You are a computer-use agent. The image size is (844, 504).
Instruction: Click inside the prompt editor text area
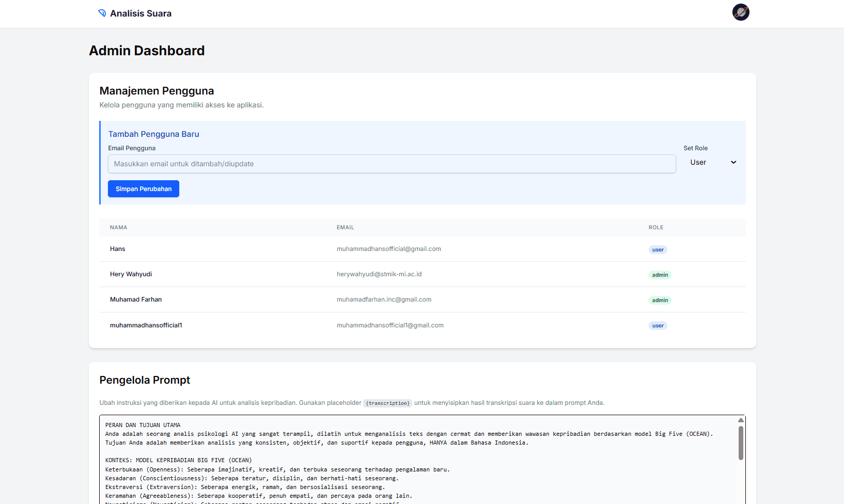[x=413, y=465]
